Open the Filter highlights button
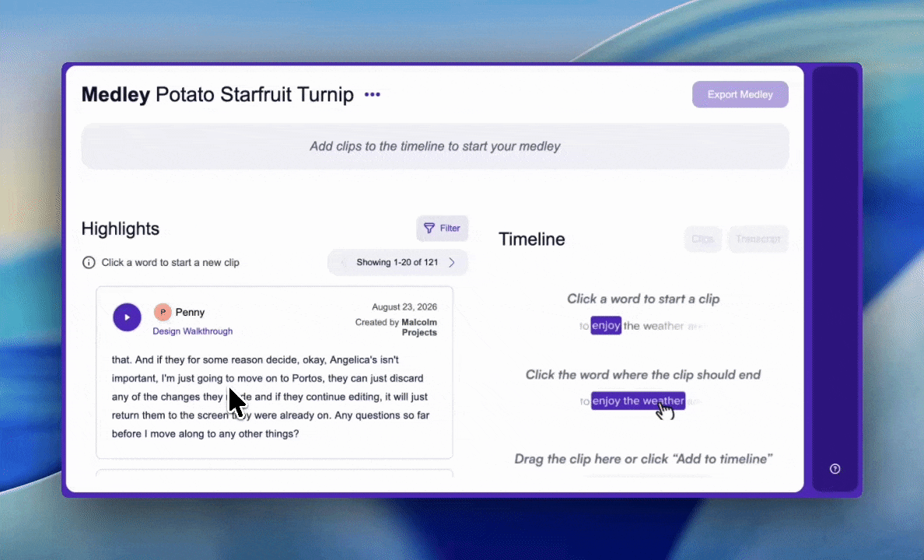This screenshot has height=560, width=924. (442, 228)
